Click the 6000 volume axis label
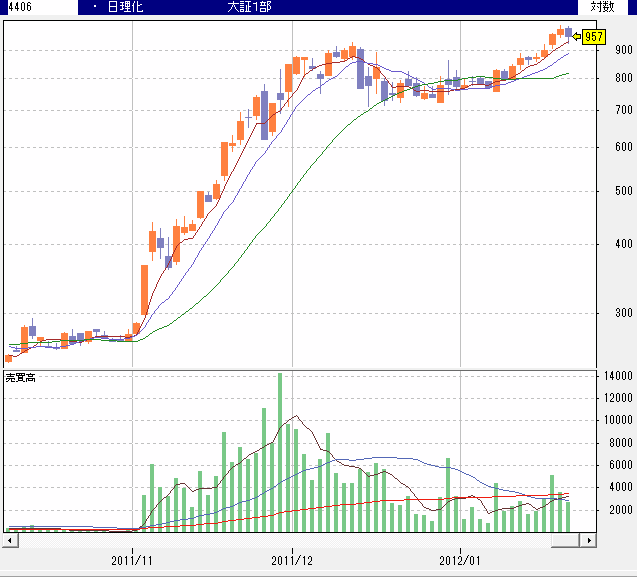The image size is (637, 577). (621, 465)
